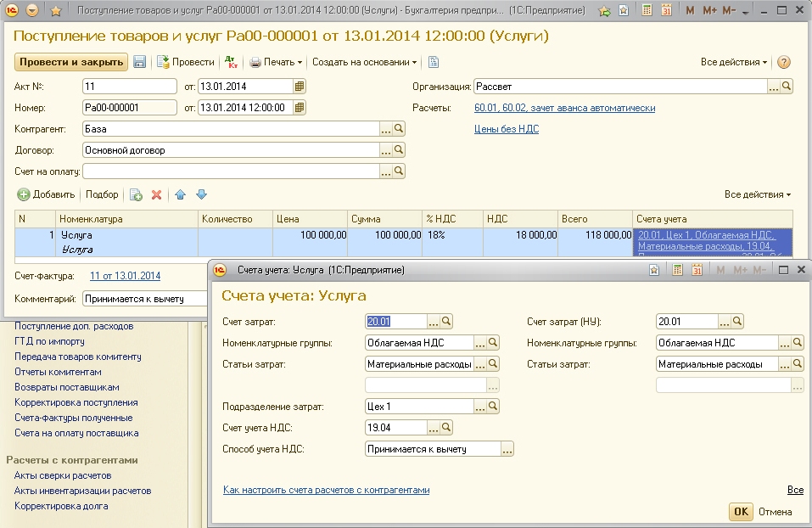
Task: Open Поступление доп. расходов in sidebar
Action: 74,327
